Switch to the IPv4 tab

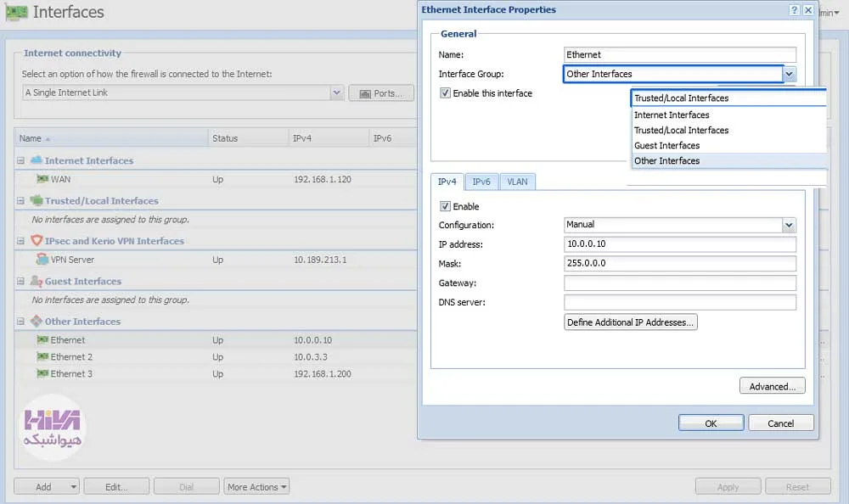point(447,182)
